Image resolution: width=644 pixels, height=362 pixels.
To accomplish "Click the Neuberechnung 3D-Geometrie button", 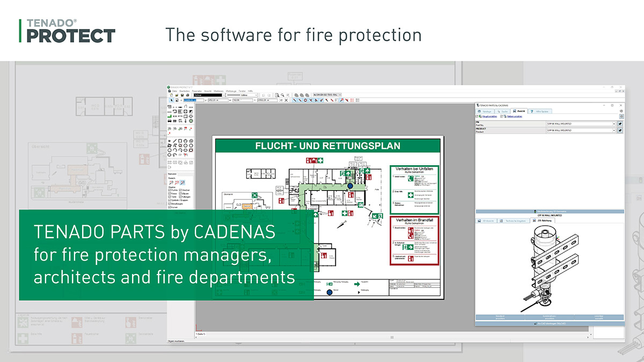I will tap(550, 212).
